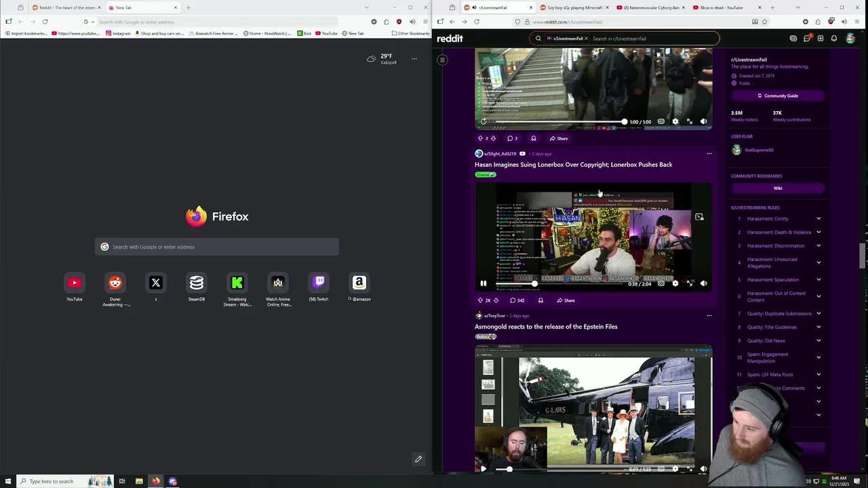This screenshot has height=488, width=868.
Task: Mute the Asmongold video volume
Action: tap(703, 468)
